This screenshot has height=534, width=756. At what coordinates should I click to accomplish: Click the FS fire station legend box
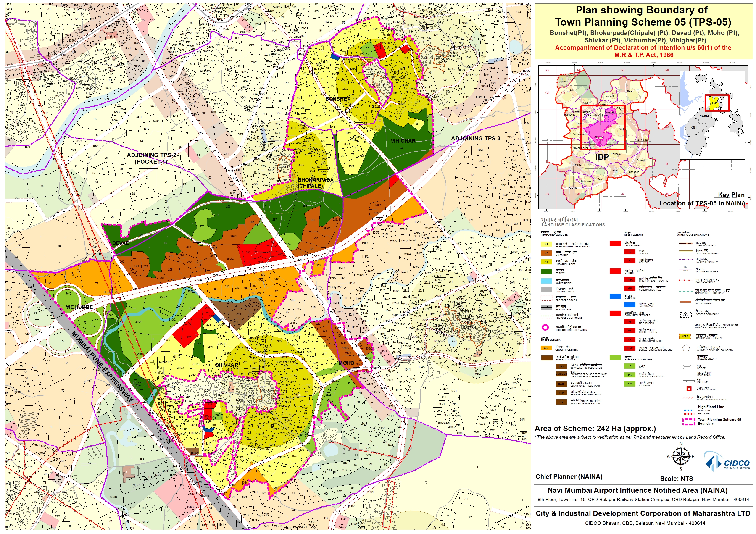tap(630, 322)
